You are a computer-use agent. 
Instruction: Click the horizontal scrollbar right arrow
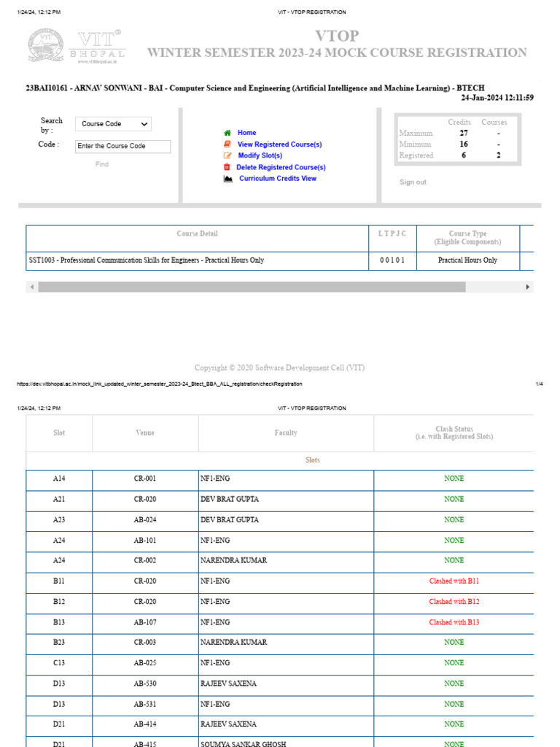click(527, 287)
